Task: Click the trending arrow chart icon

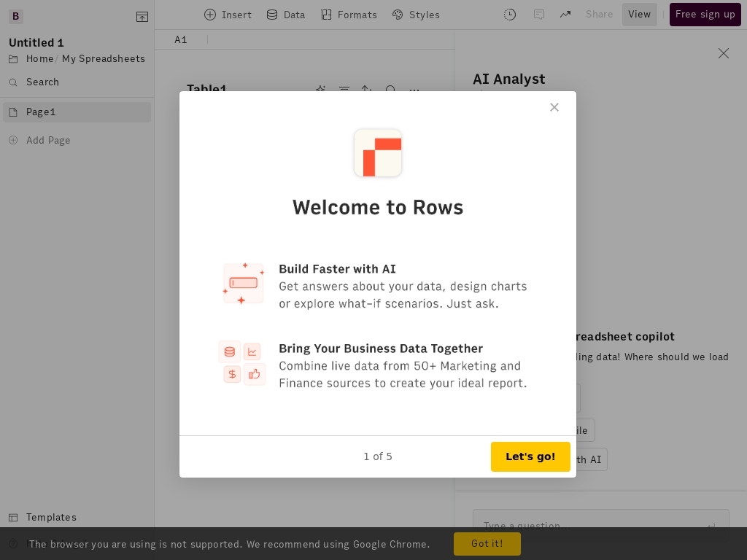Action: (565, 15)
